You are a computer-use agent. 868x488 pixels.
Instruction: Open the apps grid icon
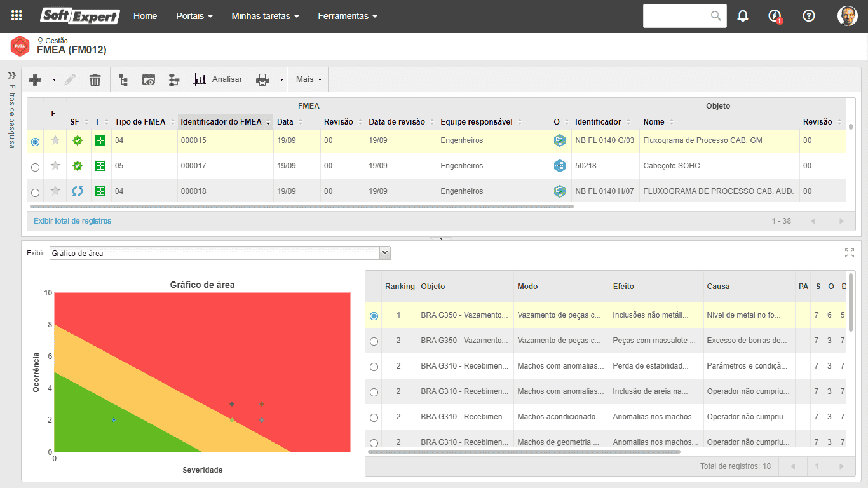[x=17, y=16]
